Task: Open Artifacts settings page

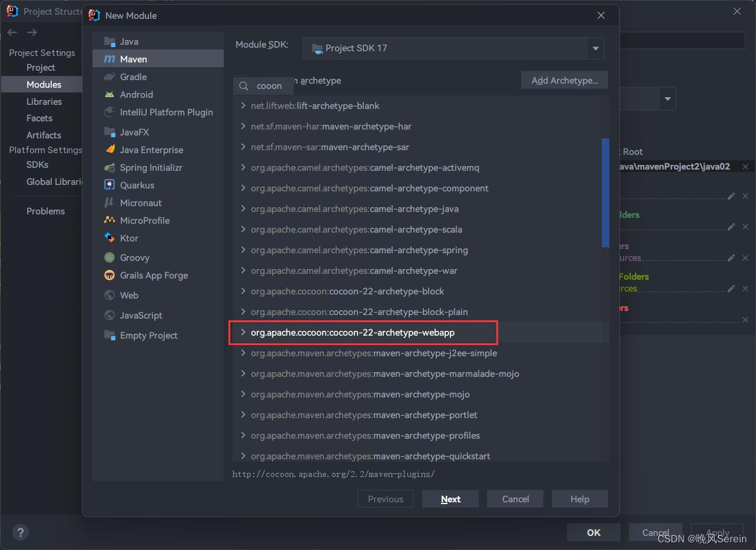Action: (44, 135)
